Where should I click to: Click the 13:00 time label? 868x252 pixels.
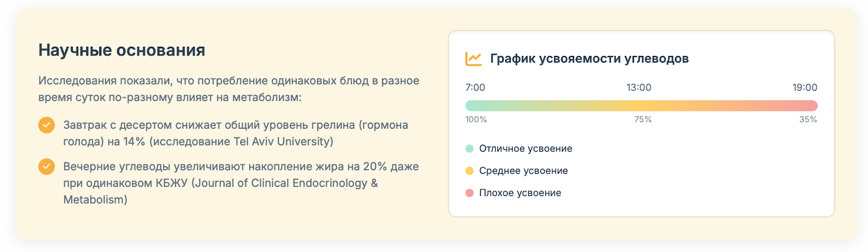coord(639,87)
